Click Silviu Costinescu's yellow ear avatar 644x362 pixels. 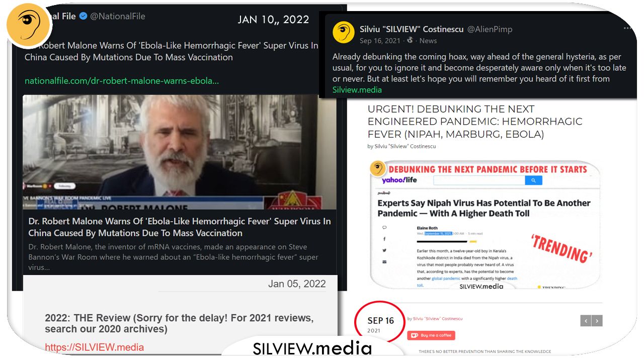[344, 33]
